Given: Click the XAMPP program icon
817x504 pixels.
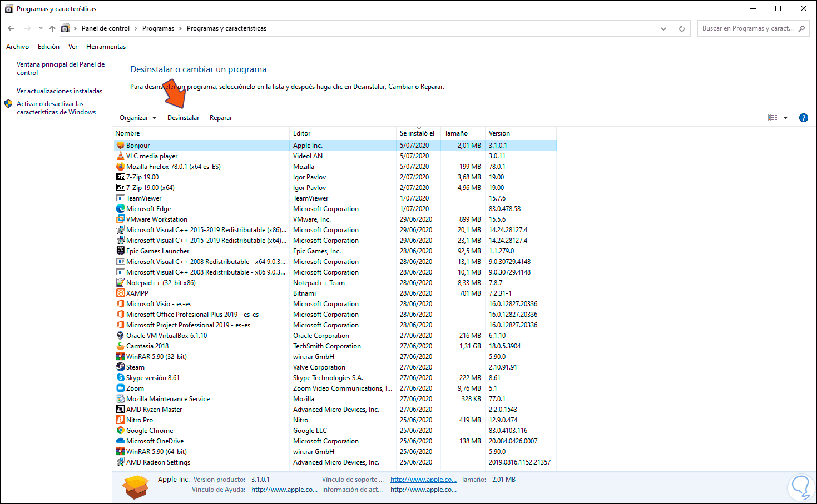Looking at the screenshot, I should pyautogui.click(x=120, y=293).
